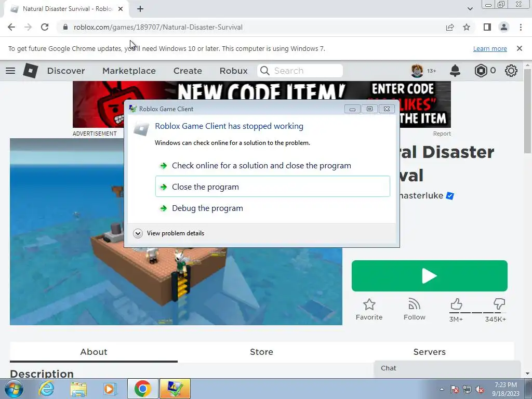
Task: Open the Chrome profile avatar
Action: point(504,27)
